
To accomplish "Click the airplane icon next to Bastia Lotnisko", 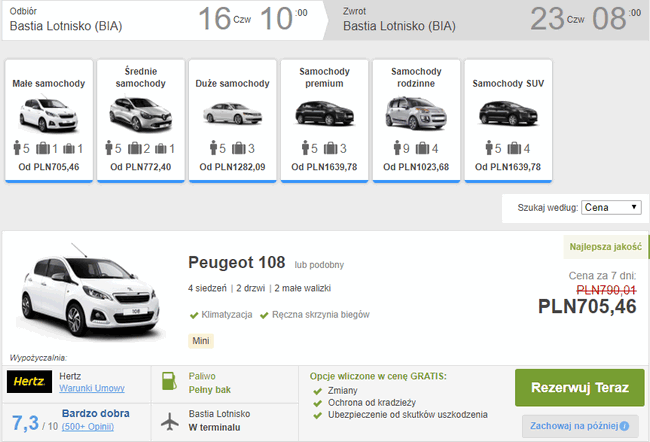I will 170,422.
